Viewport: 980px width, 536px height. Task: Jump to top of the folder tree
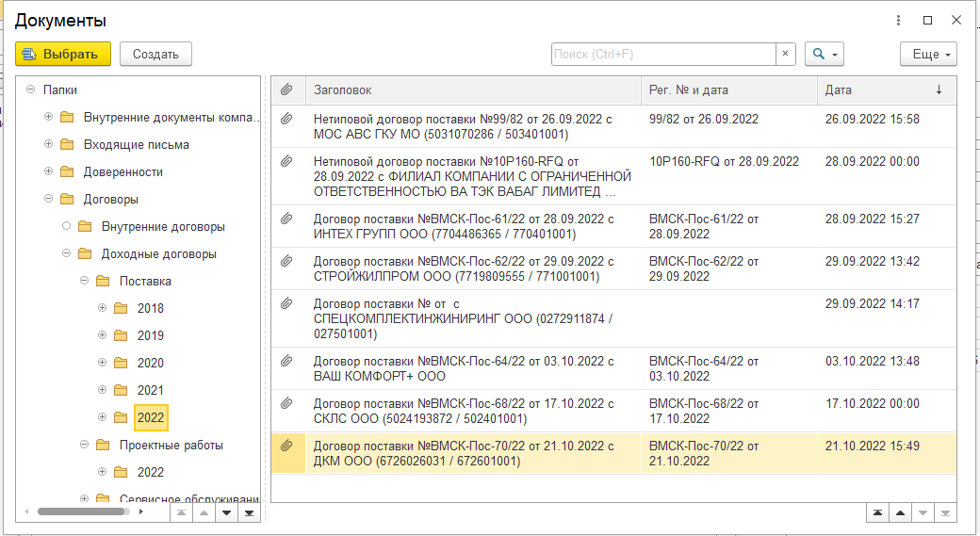tap(181, 512)
